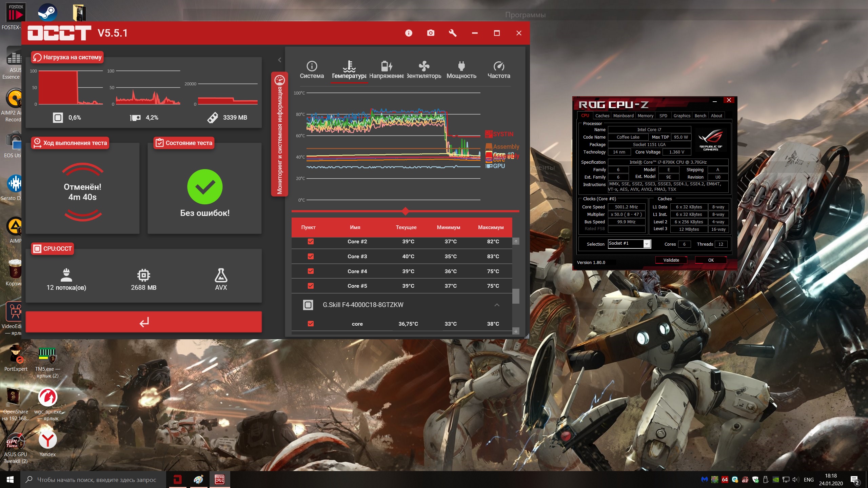Take screenshot with OCCT camera icon
Screen dimensions: 868x488
point(431,33)
